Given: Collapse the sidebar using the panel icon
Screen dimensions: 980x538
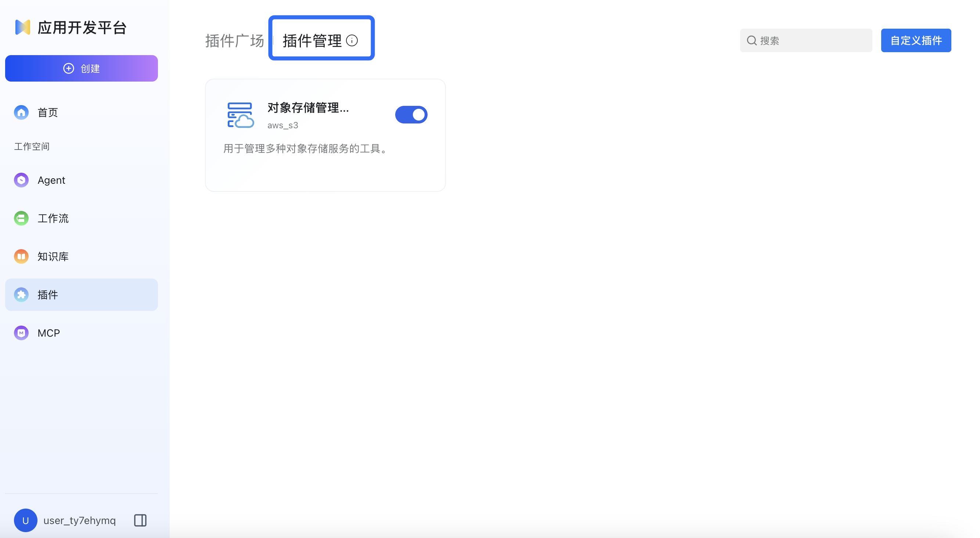Looking at the screenshot, I should click(140, 520).
